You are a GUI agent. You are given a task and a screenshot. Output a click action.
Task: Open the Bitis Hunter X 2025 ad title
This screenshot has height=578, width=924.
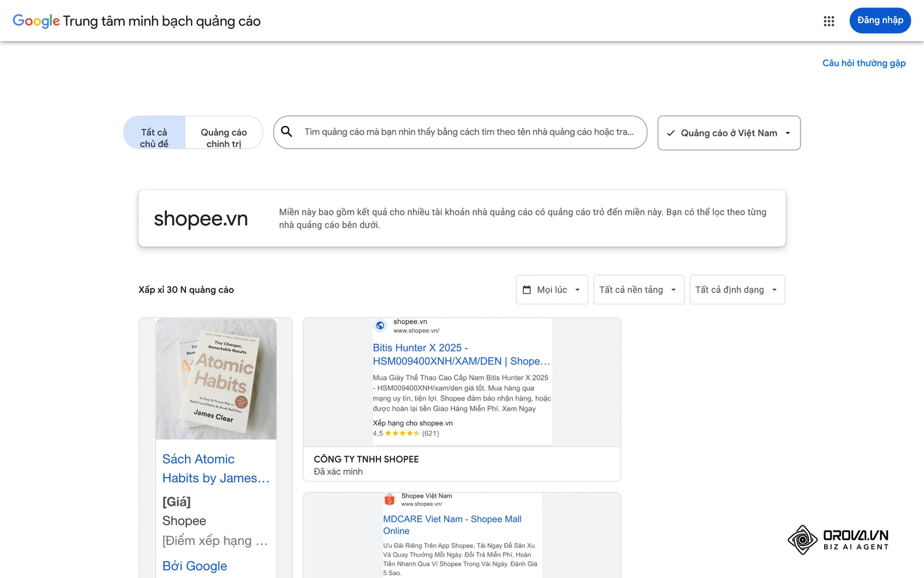[x=461, y=354]
